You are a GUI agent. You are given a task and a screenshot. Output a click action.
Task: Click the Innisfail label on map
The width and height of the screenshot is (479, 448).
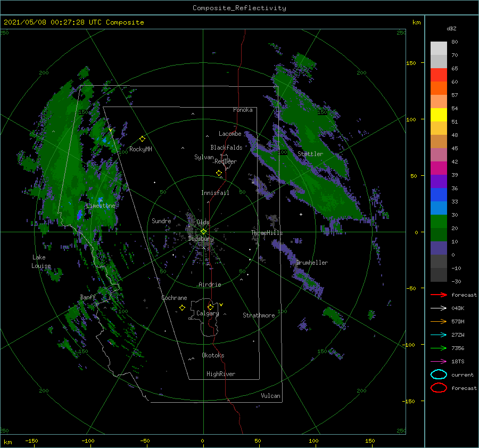215,193
